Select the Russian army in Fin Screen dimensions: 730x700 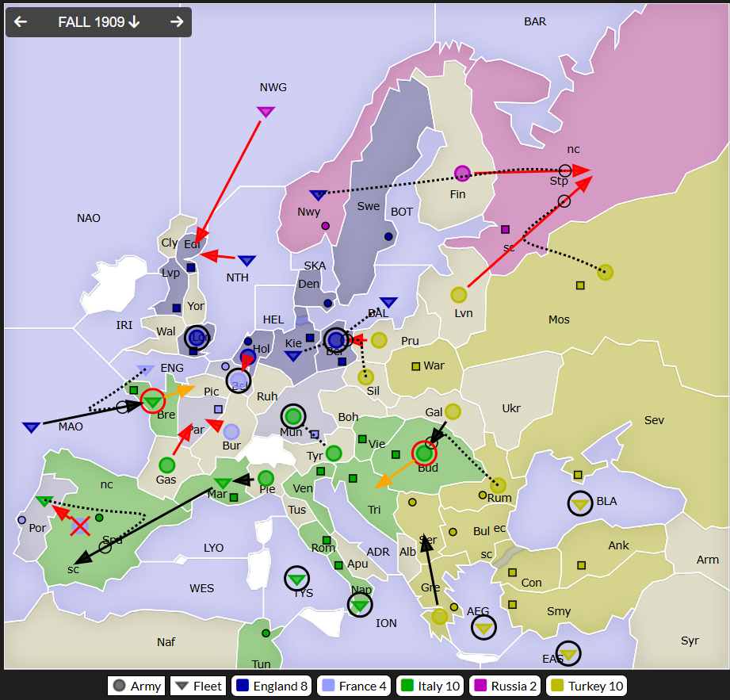(x=462, y=174)
